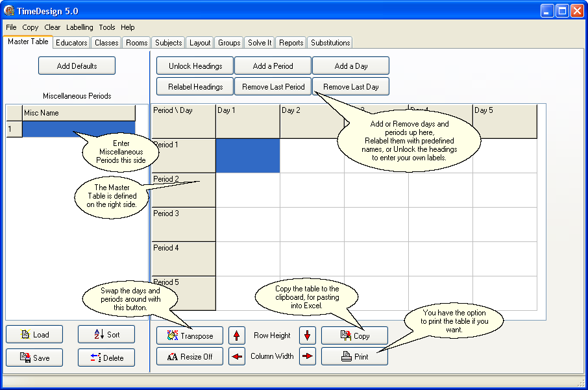Open the Copy menu
Viewport: 588px width, 390px height.
[31, 27]
